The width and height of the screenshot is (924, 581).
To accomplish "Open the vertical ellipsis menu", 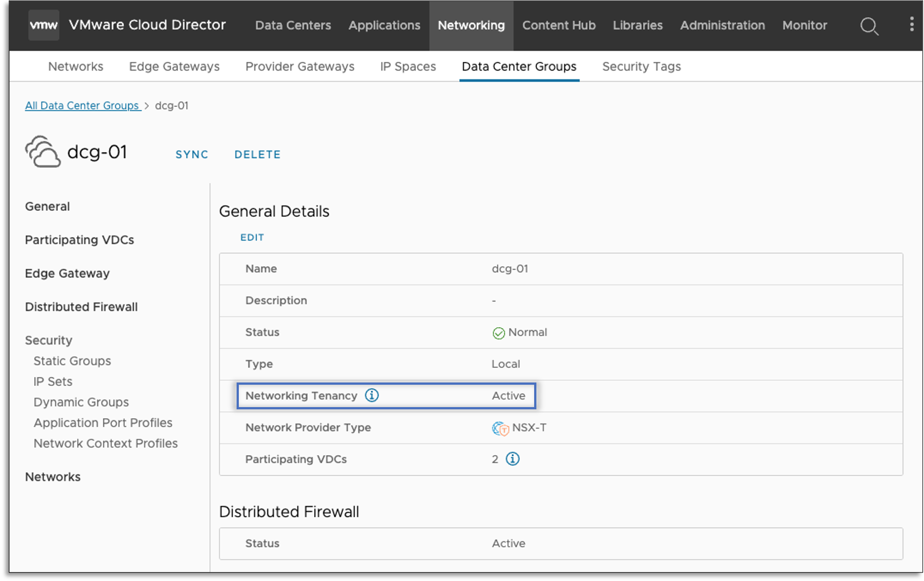I will [912, 25].
